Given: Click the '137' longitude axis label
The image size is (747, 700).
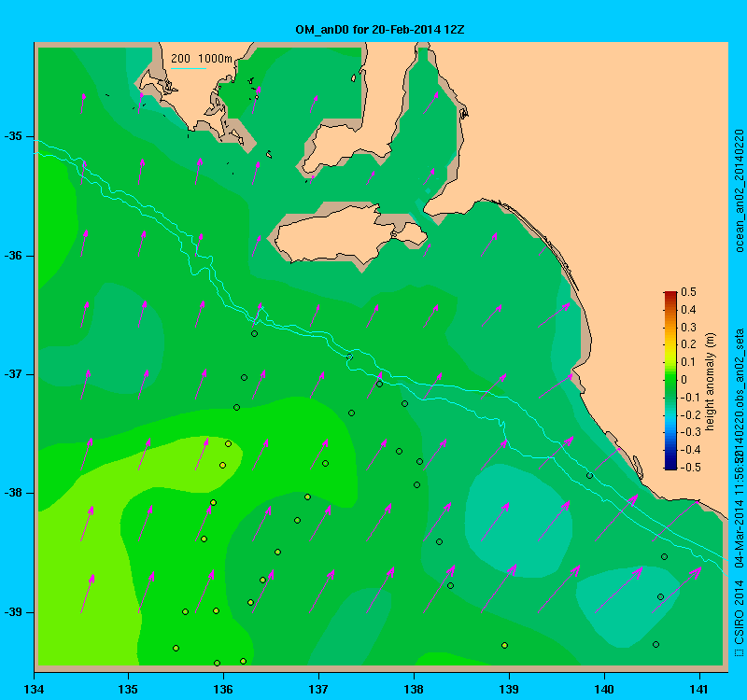Looking at the screenshot, I should point(318,689).
